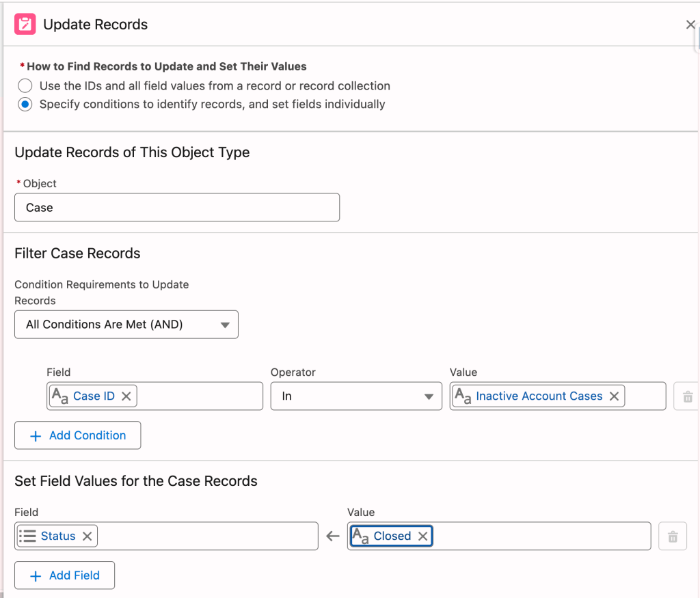
Task: Click the text-type Aa icon on Case ID pill
Action: click(x=61, y=396)
